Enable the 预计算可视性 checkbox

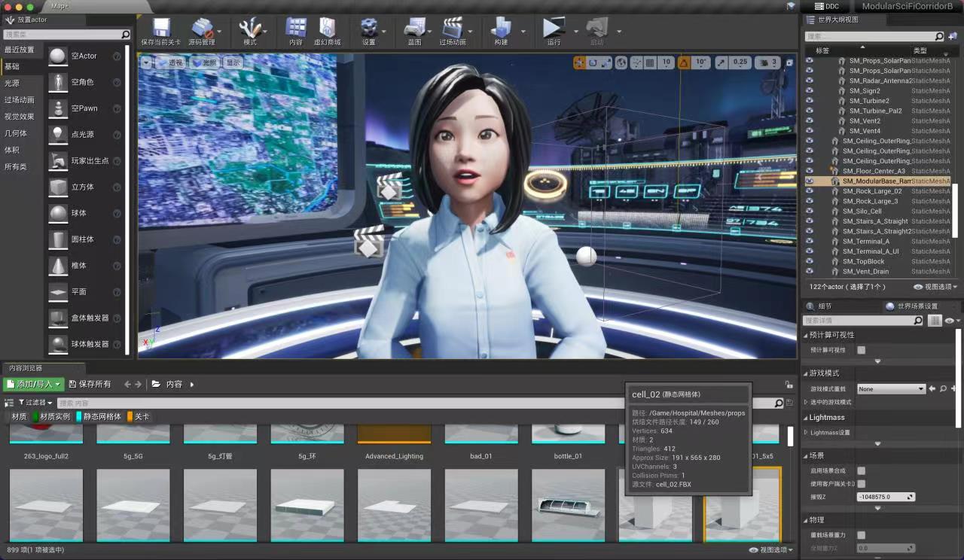tap(861, 350)
